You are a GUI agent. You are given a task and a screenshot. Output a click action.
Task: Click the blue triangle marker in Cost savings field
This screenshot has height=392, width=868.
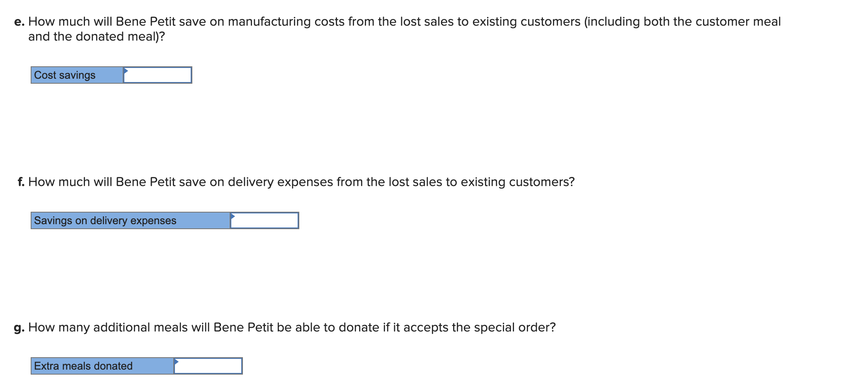(126, 71)
